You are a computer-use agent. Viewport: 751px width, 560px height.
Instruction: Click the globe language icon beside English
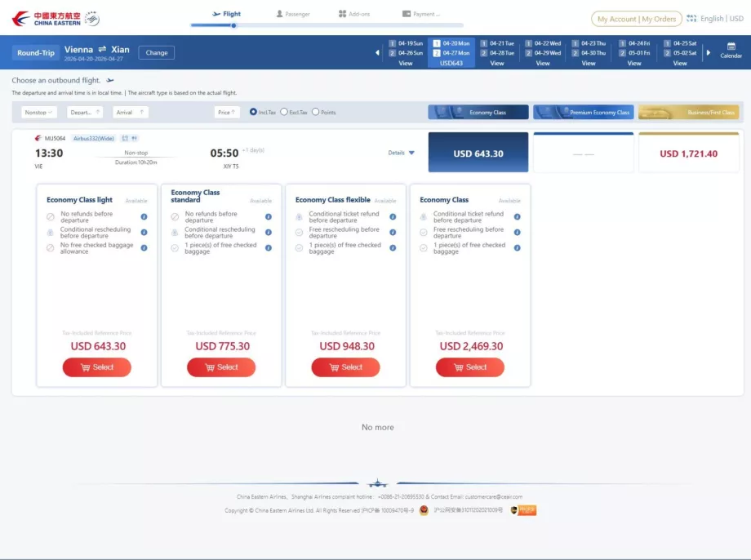(691, 18)
